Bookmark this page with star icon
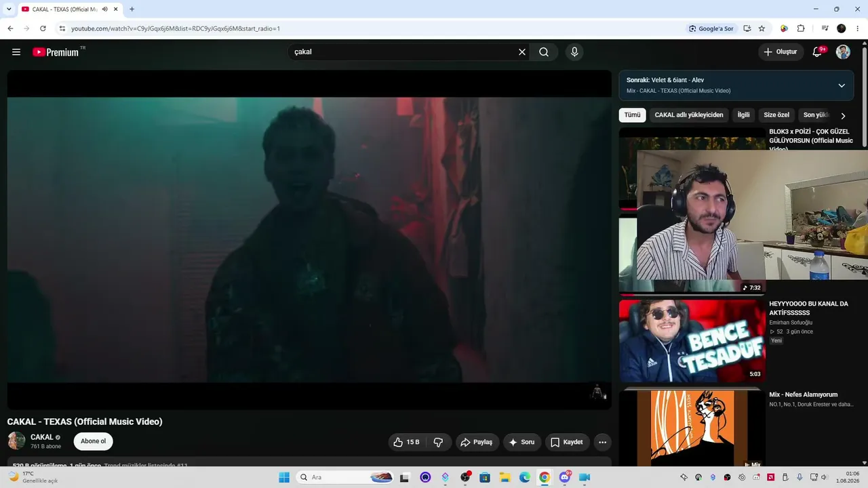This screenshot has height=488, width=868. tap(762, 28)
